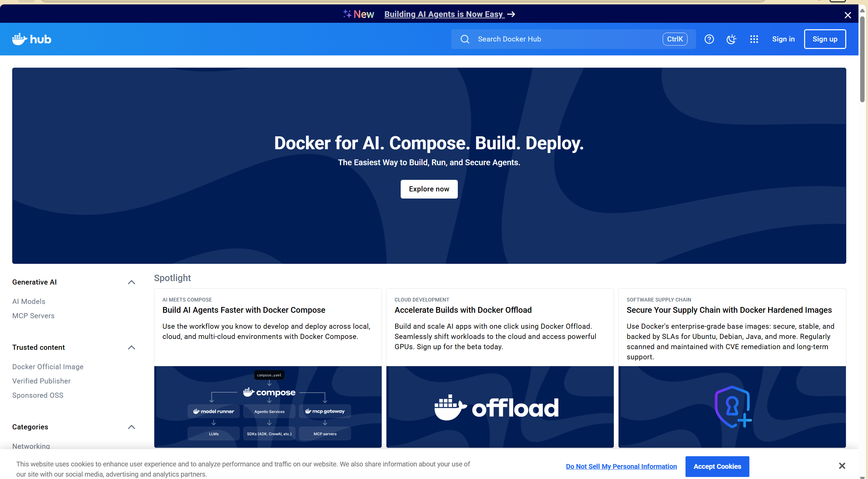Click the Spotlight heading
The image size is (868, 479).
point(172,278)
